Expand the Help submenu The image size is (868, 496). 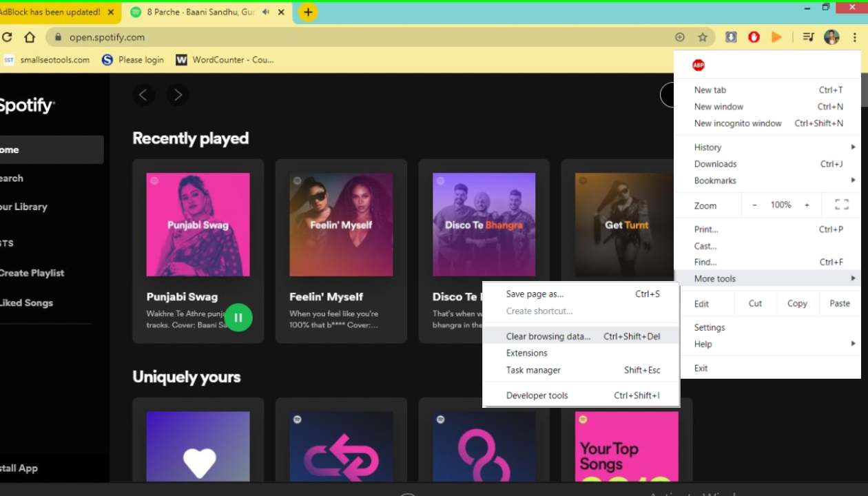[767, 344]
